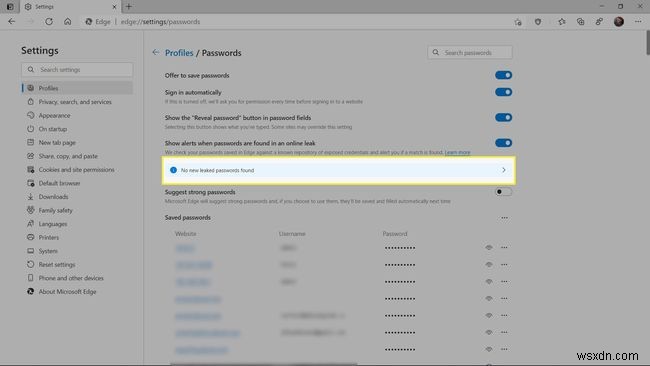Click the Profiles breadcrumb link
This screenshot has width=650, height=366.
179,53
